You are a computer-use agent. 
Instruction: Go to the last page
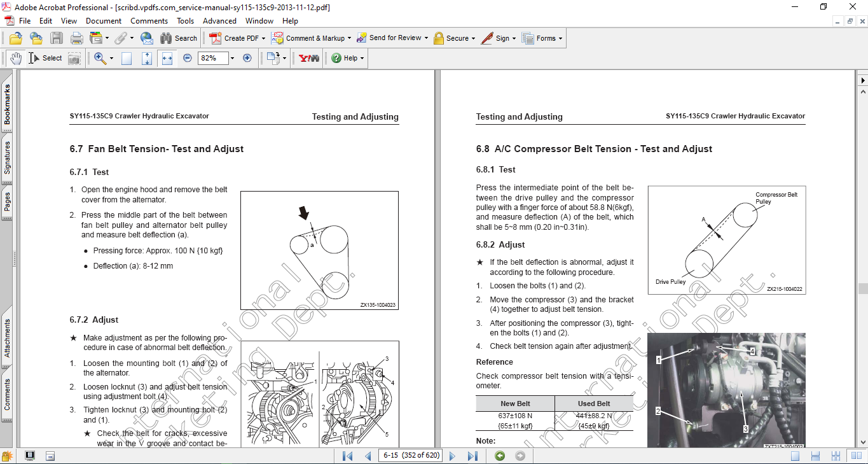(472, 456)
